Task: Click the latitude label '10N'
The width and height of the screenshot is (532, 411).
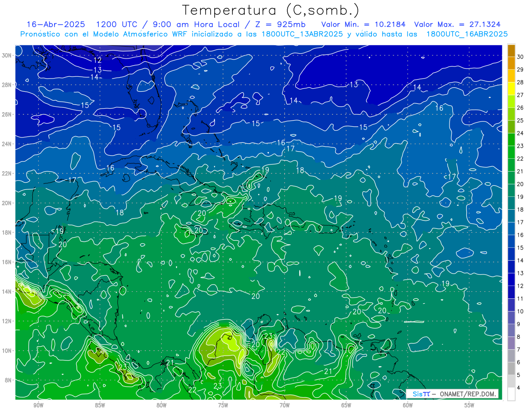Action: [x=7, y=351]
